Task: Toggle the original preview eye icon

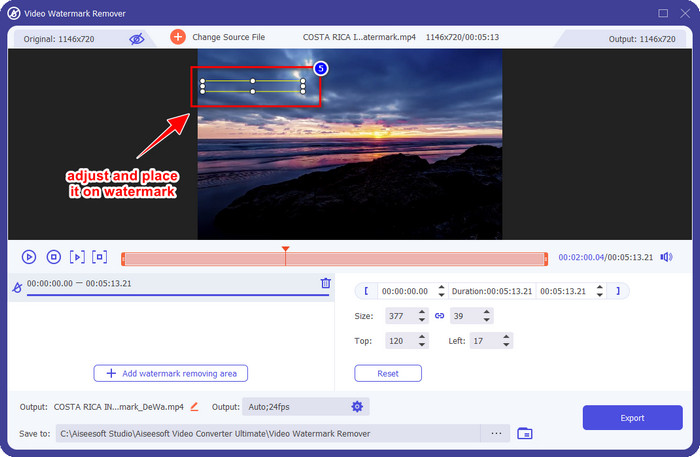Action: [x=136, y=38]
